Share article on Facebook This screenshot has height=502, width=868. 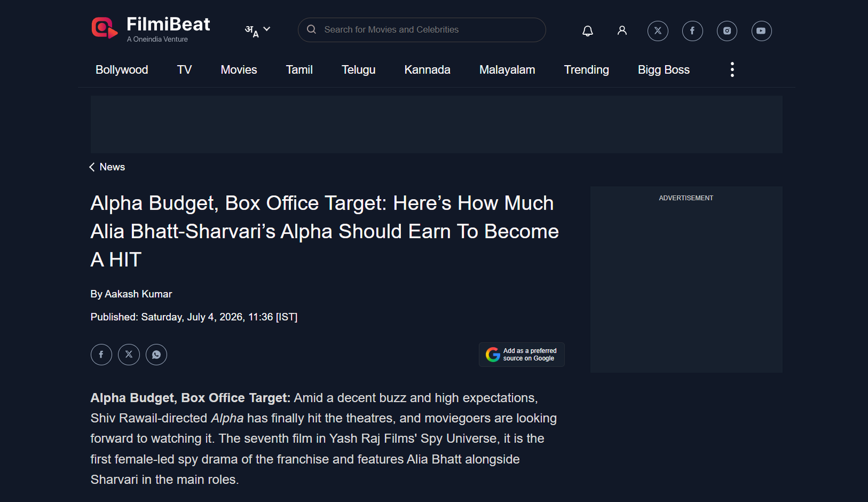point(101,354)
